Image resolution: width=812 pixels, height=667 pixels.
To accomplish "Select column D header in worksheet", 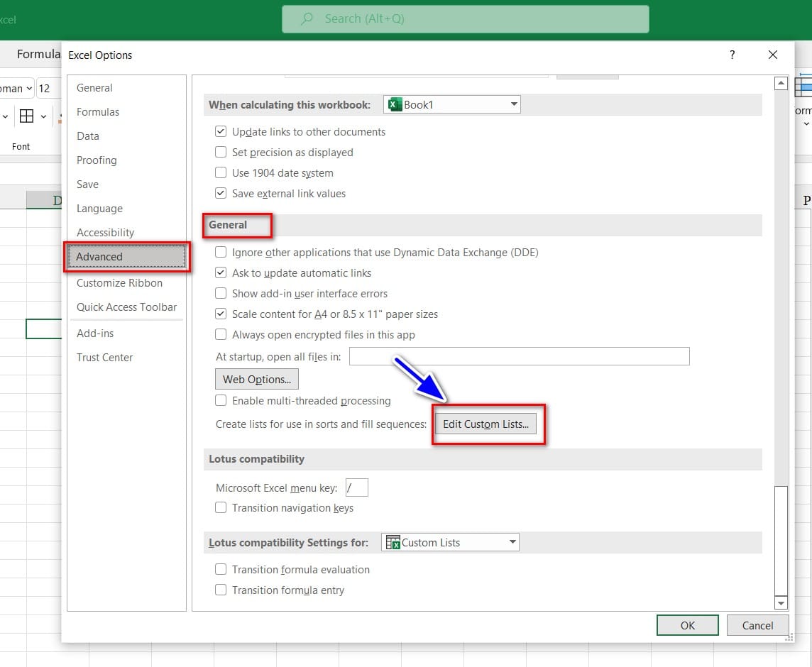I will [x=44, y=200].
